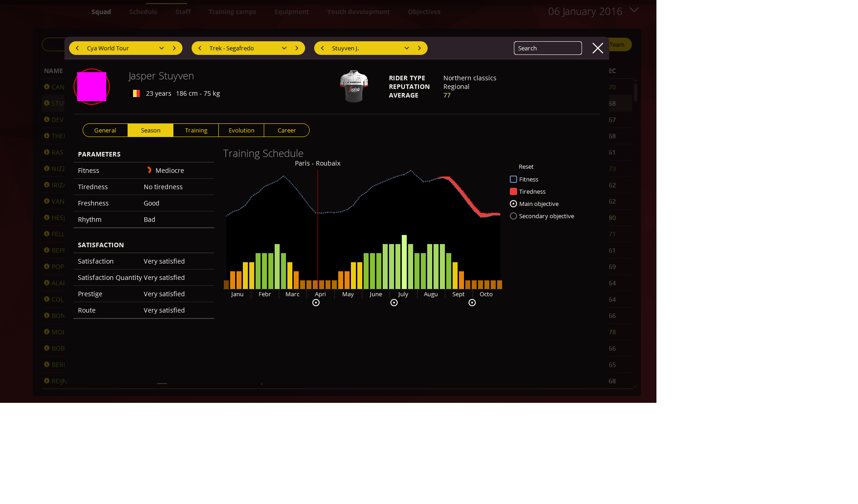Click next arrow after Cya World Tour

[x=174, y=48]
